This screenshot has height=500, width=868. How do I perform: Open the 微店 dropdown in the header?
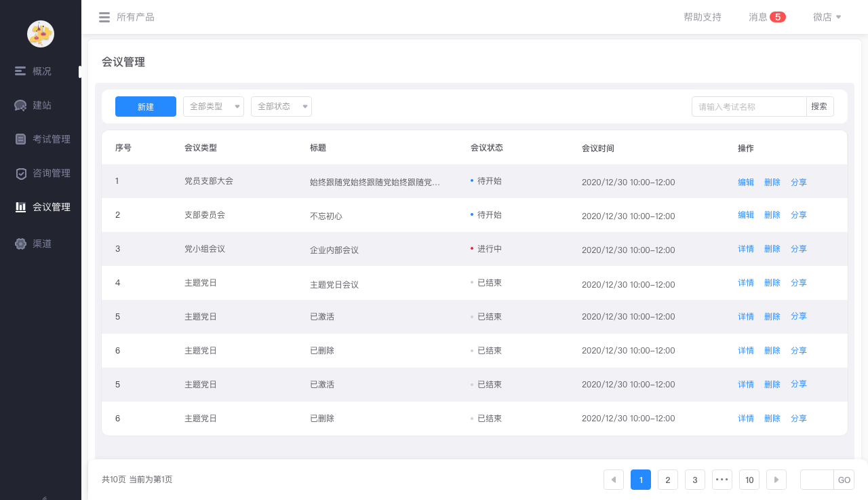pyautogui.click(x=827, y=17)
